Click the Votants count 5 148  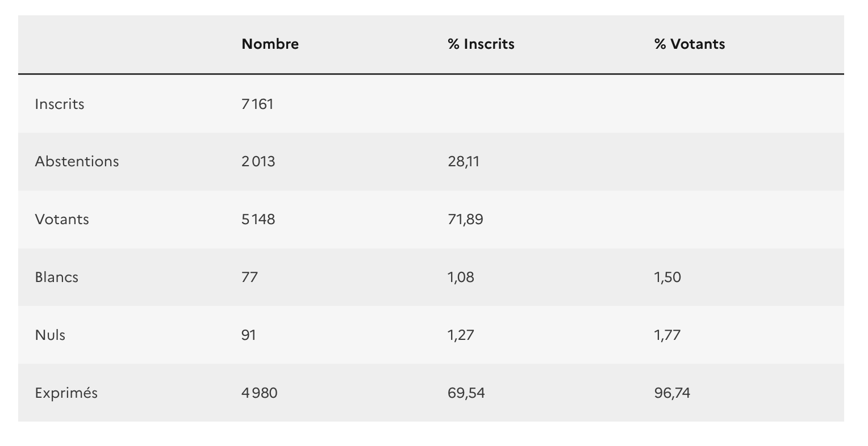pos(258,220)
